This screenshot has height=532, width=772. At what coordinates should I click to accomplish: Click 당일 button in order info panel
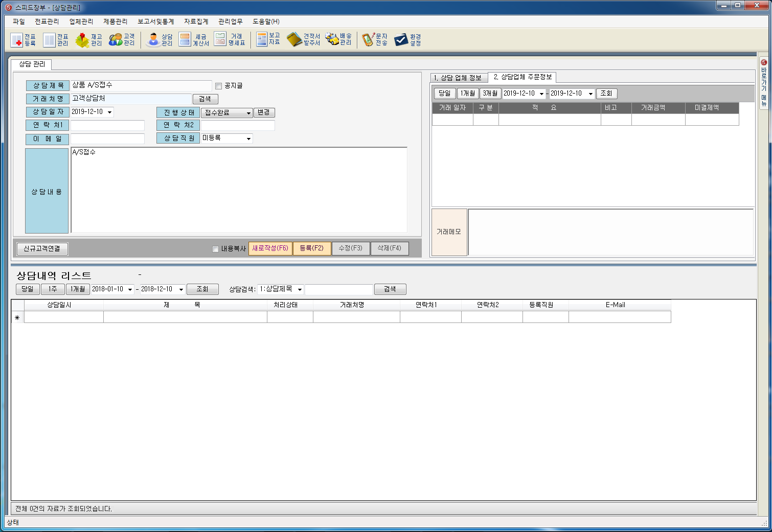[x=445, y=94]
